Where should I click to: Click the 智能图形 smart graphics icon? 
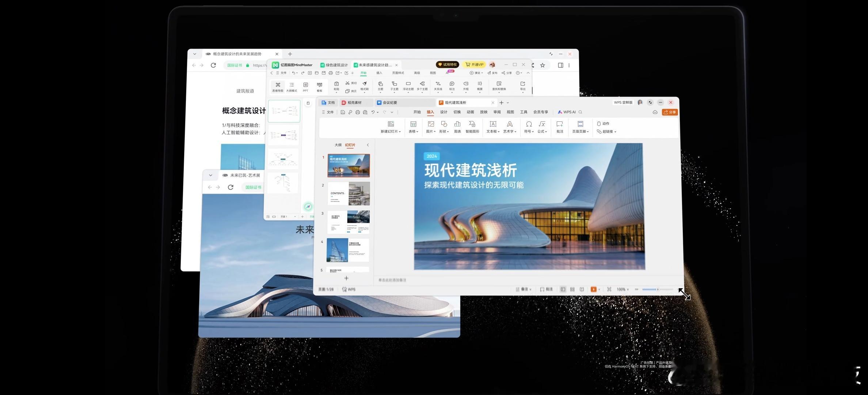(x=472, y=125)
